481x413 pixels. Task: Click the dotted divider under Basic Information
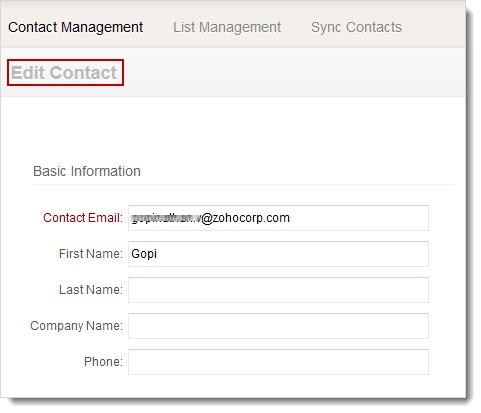tap(243, 184)
